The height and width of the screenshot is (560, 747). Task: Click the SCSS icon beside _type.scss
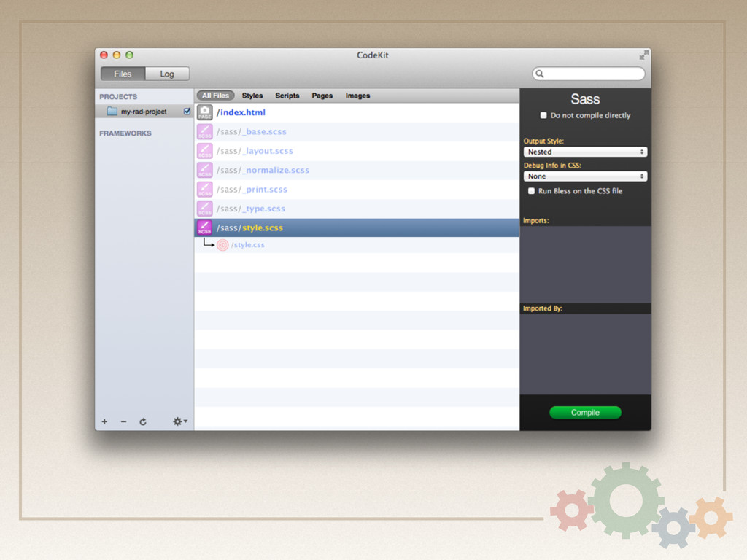tap(205, 209)
